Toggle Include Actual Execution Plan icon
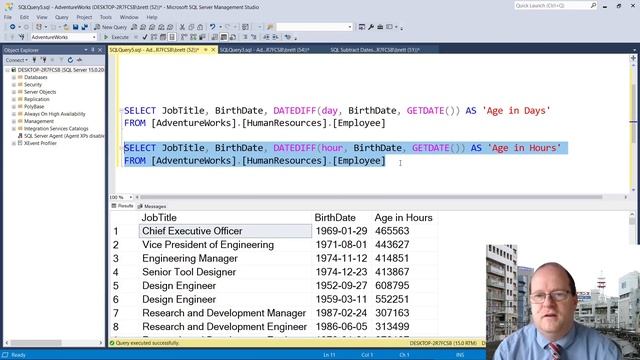Viewport: 640px width, 360px height. point(184,37)
